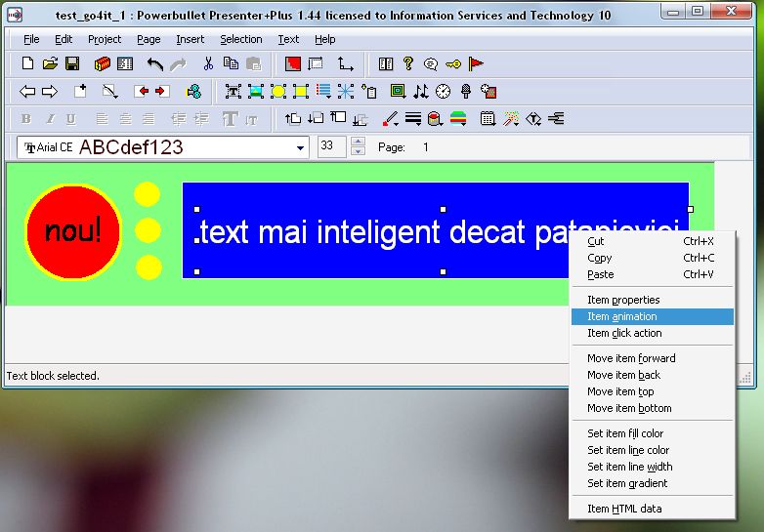The width and height of the screenshot is (764, 532).
Task: Insert the blue starburst lines item
Action: [x=346, y=91]
